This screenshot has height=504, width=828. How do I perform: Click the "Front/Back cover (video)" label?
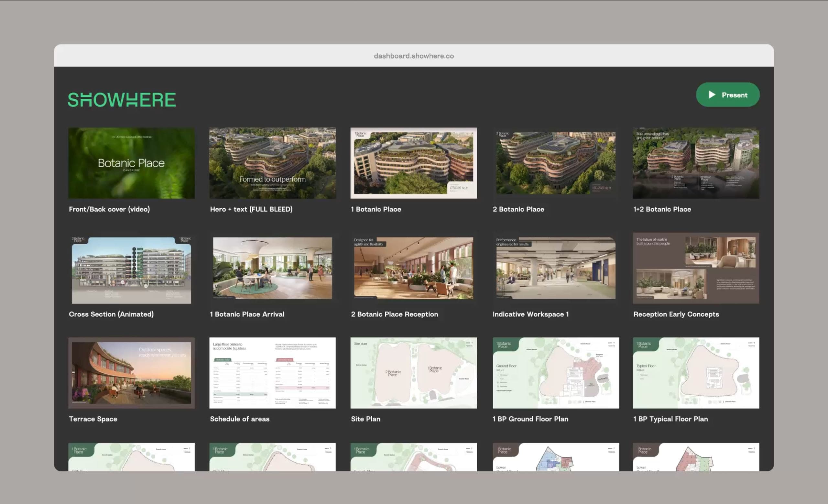110,209
